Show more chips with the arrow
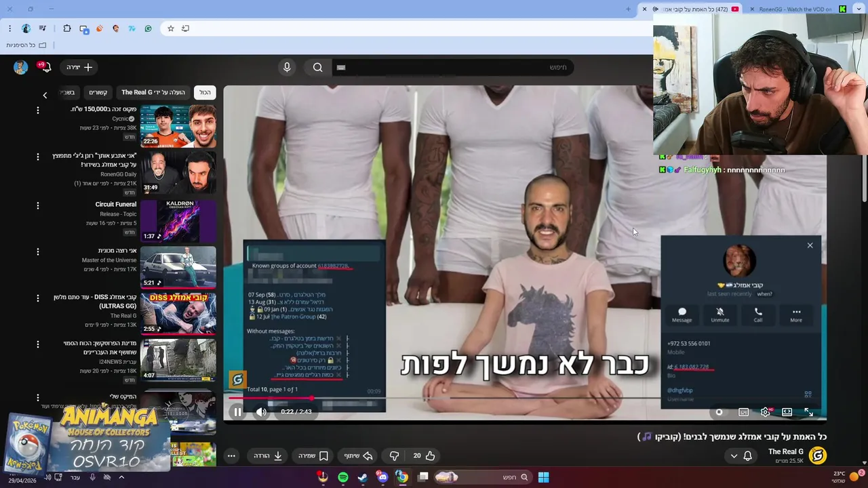 tap(45, 95)
